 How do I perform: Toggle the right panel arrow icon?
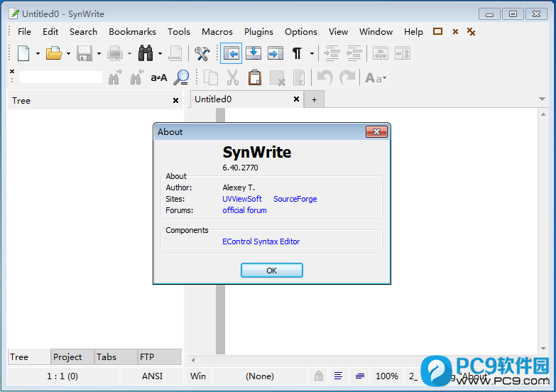click(276, 53)
